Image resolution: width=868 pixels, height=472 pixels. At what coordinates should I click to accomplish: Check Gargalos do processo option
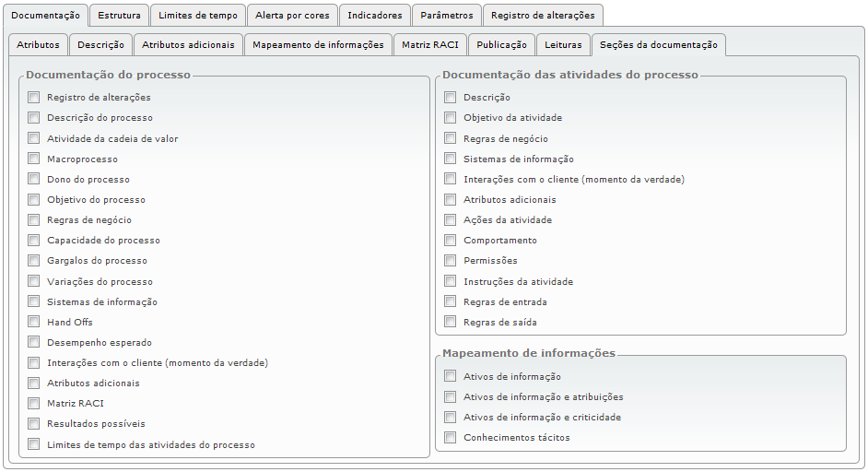click(34, 260)
